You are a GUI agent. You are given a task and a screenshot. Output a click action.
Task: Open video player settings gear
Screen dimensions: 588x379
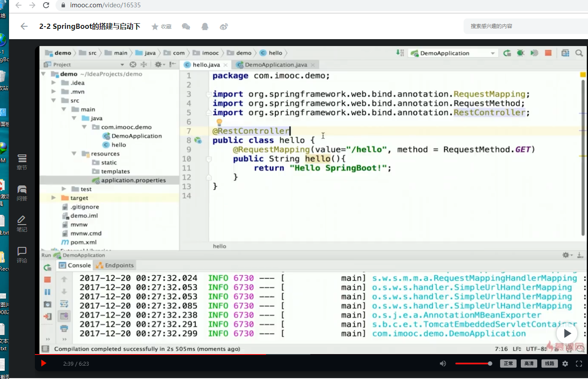pyautogui.click(x=565, y=364)
